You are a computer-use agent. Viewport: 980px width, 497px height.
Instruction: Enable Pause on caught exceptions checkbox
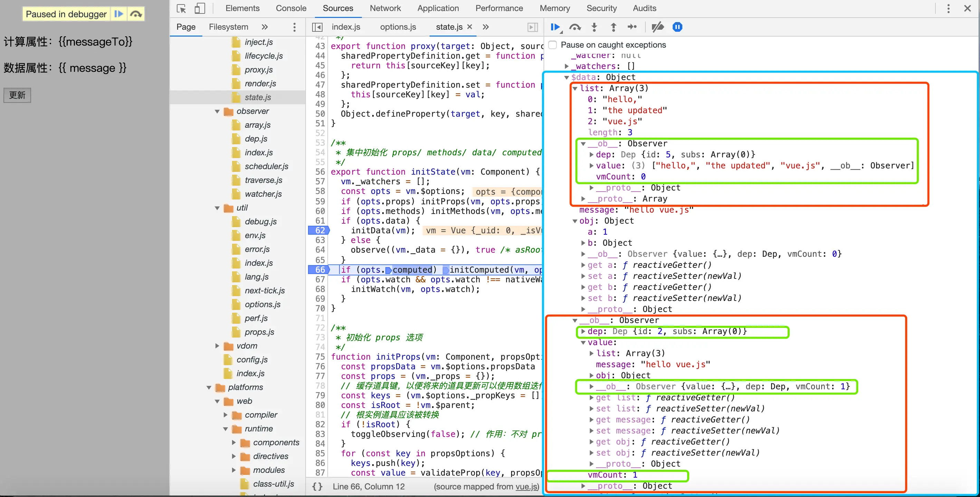(553, 45)
